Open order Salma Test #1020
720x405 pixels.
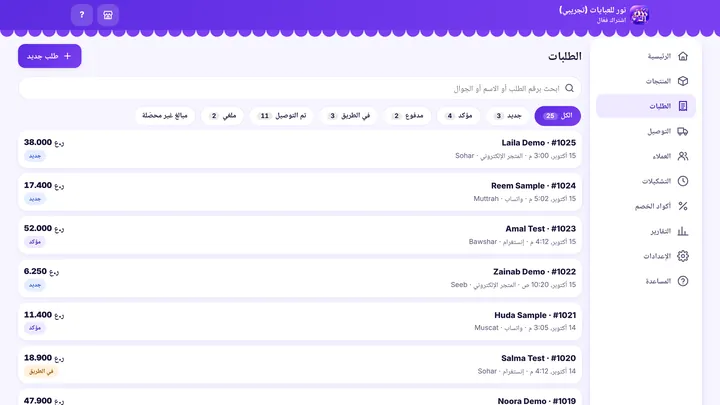click(300, 365)
